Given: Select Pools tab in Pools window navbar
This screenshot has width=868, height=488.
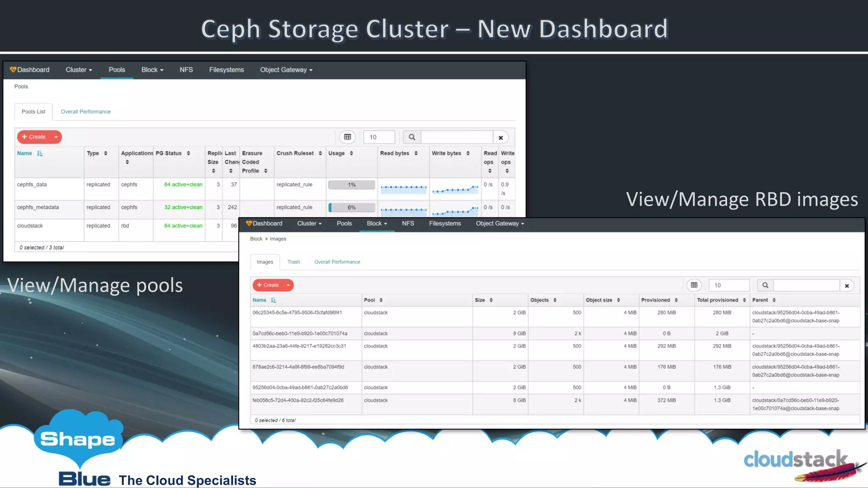Looking at the screenshot, I should coord(117,70).
